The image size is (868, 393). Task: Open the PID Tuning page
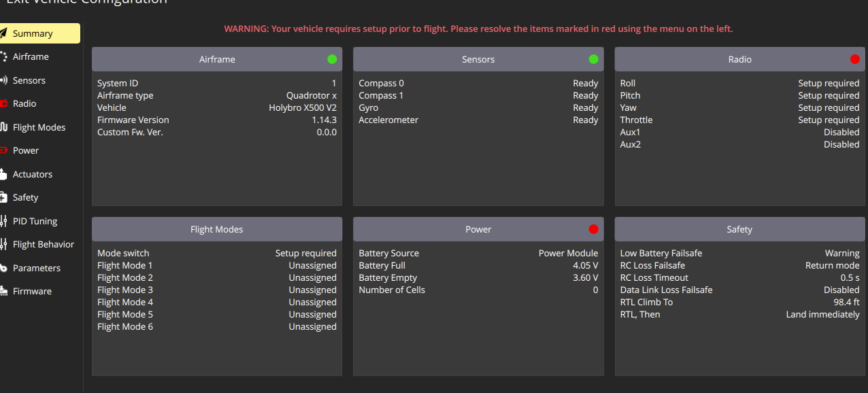coord(35,221)
